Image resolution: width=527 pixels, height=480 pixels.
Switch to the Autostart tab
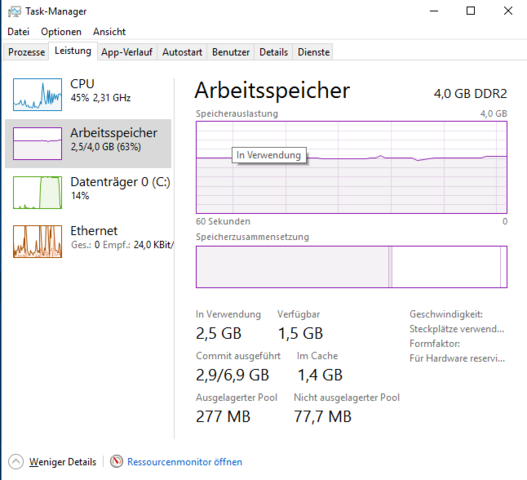click(182, 52)
